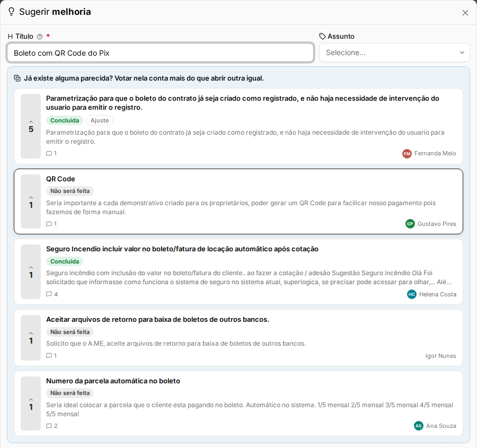
Task: Click the Concluída badge on Parametrização card
Action: pos(65,120)
